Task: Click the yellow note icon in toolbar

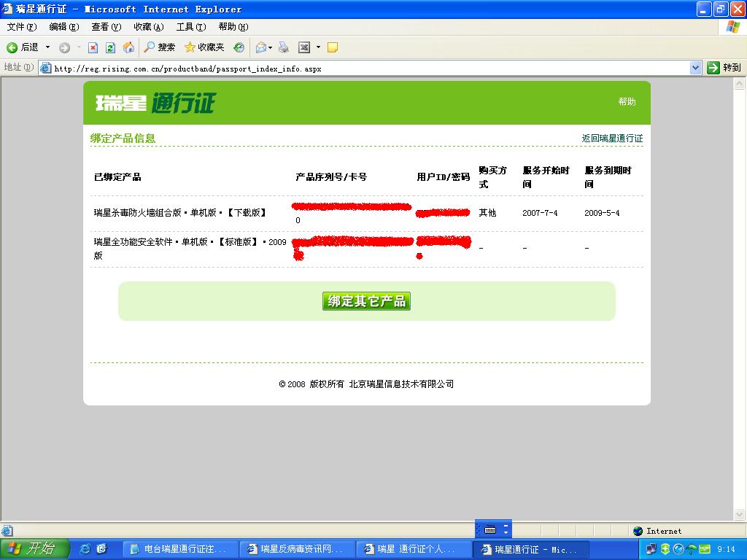Action: coord(333,47)
